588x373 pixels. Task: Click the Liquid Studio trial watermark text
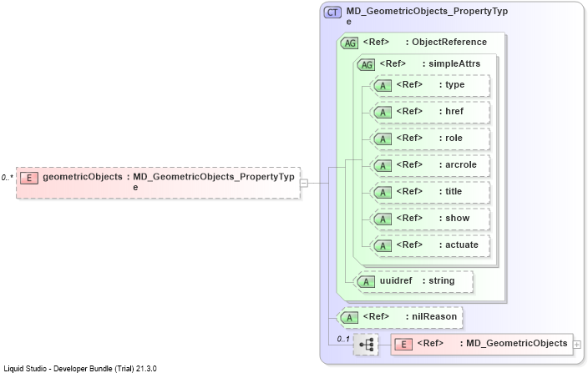pos(80,369)
